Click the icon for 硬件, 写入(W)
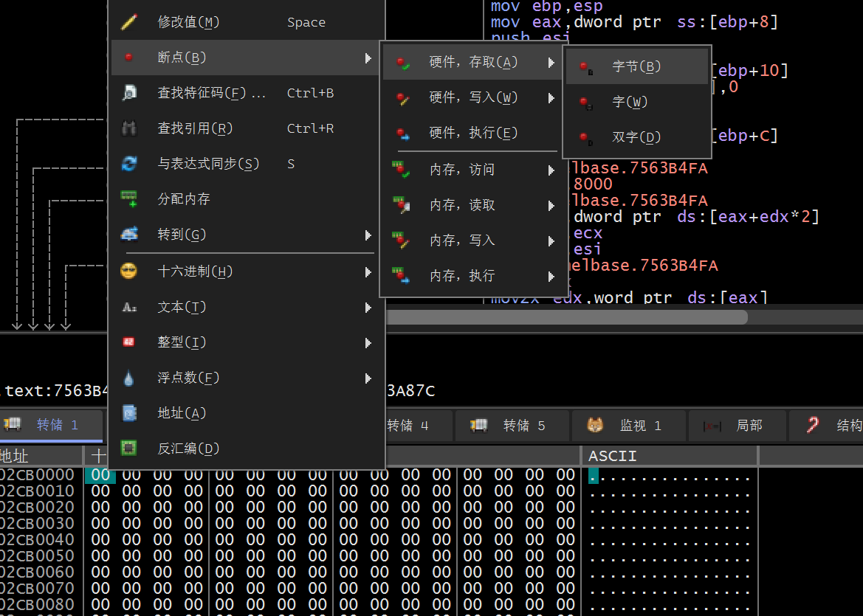Screen dimensions: 863x616 [x=403, y=98]
